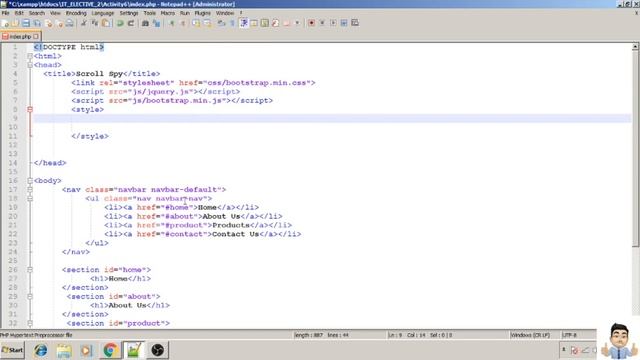Open the Language menu
The height and width of the screenshot is (360, 640).
(103, 13)
